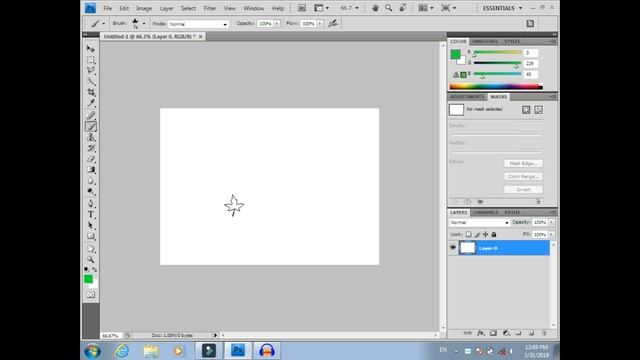640x360 pixels.
Task: Select the Path Selection tool
Action: [x=91, y=225]
